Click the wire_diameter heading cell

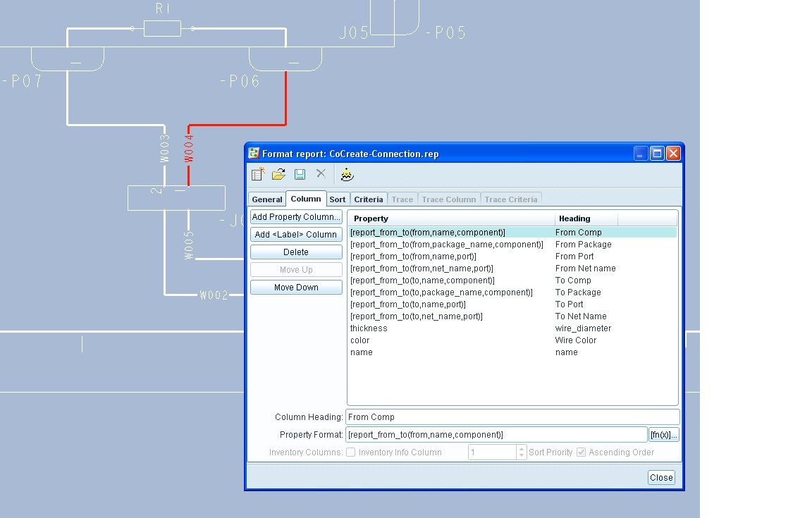tap(583, 328)
